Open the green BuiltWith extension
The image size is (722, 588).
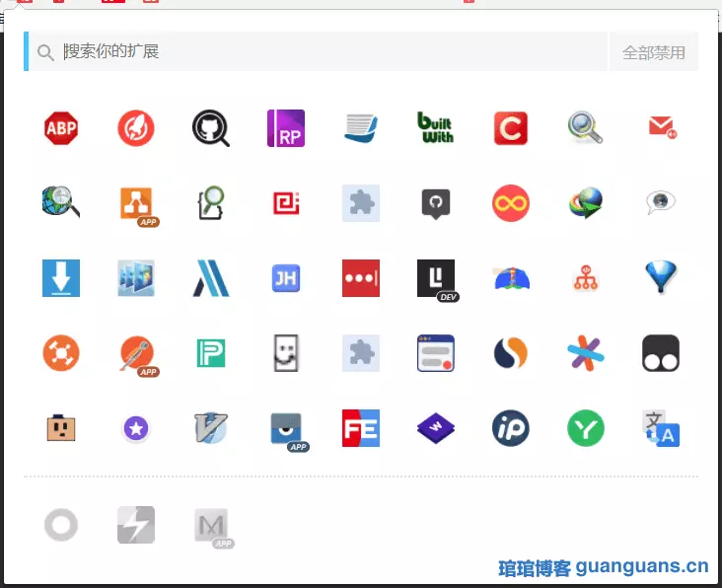tap(436, 127)
